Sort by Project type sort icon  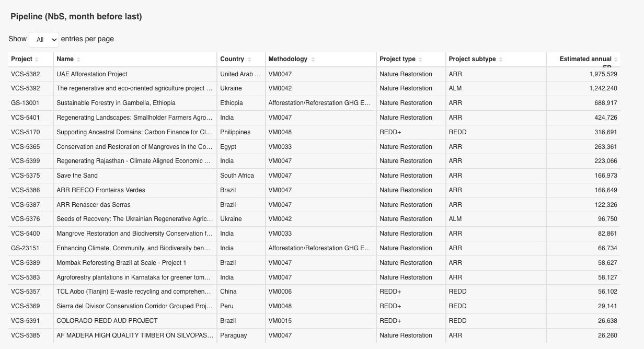point(420,60)
